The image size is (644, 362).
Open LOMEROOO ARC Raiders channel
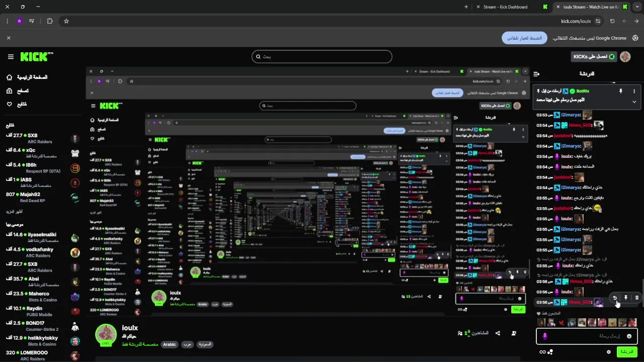click(x=42, y=355)
